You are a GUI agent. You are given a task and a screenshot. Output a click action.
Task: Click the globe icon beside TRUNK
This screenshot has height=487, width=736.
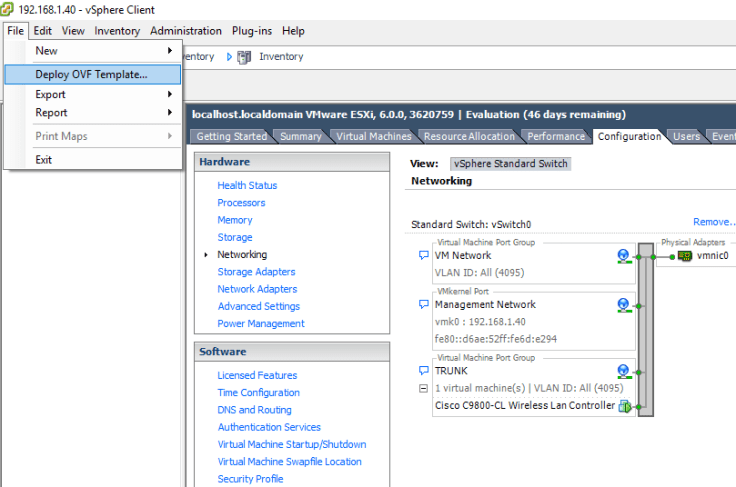pyautogui.click(x=624, y=371)
